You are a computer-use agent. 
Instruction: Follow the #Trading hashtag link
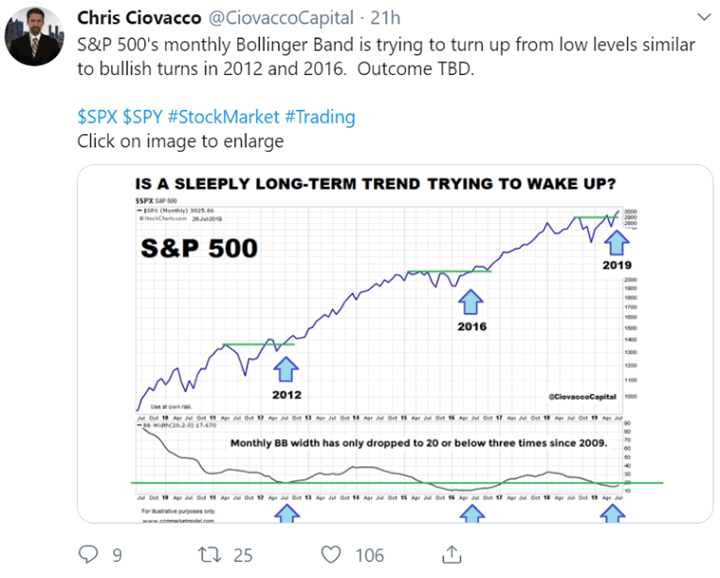click(x=320, y=117)
